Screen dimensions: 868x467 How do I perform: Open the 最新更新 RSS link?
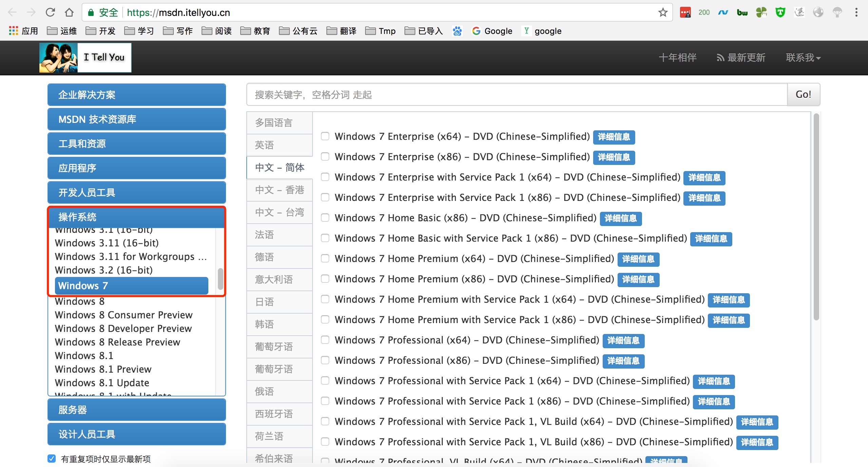(741, 58)
